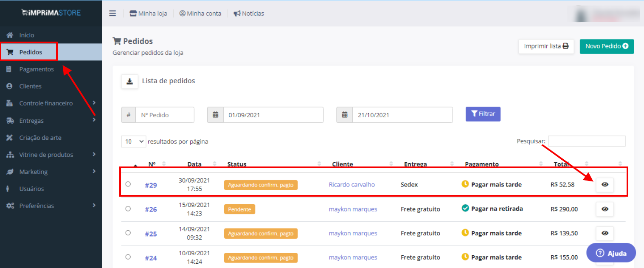Click the end date field 21/10/2021
This screenshot has height=268, width=644.
tap(402, 115)
